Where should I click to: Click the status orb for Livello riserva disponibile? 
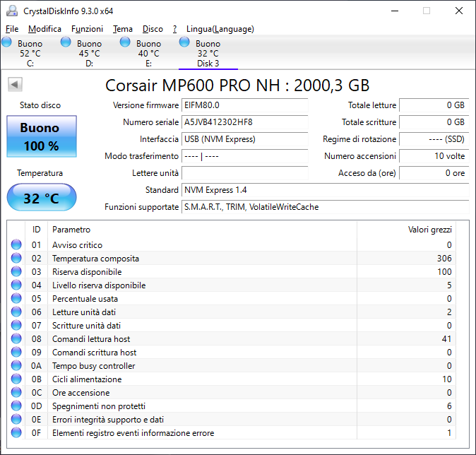tap(16, 285)
